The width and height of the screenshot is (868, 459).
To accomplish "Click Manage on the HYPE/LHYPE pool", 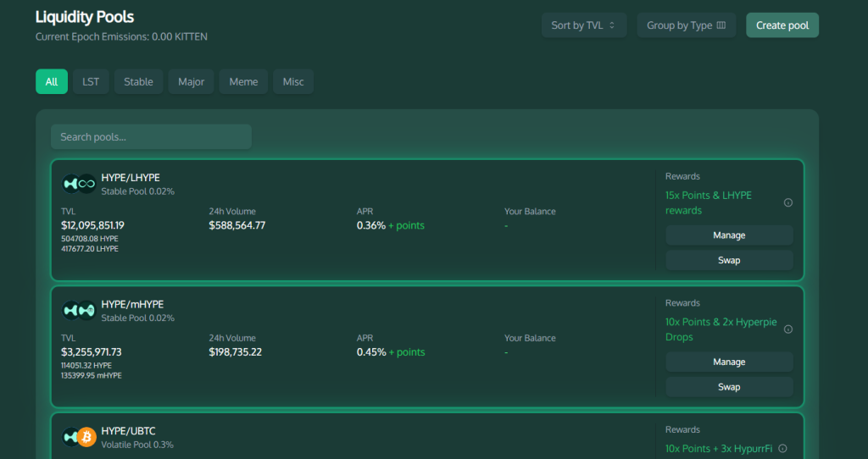I will 729,235.
